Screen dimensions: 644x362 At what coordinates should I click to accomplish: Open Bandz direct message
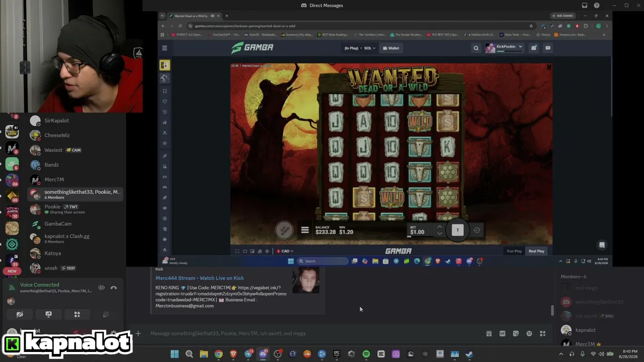tap(75, 165)
